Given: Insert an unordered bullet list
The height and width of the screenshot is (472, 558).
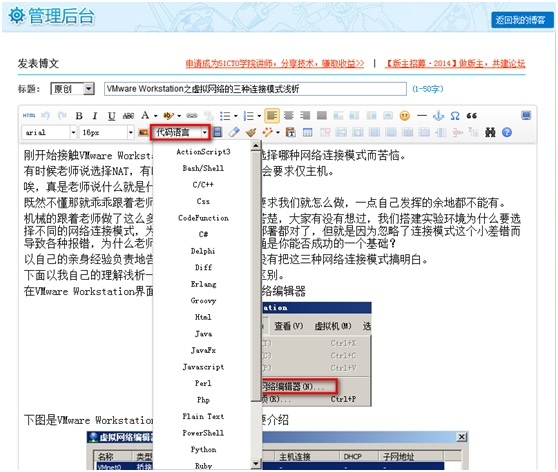Looking at the screenshot, I should click(x=225, y=116).
